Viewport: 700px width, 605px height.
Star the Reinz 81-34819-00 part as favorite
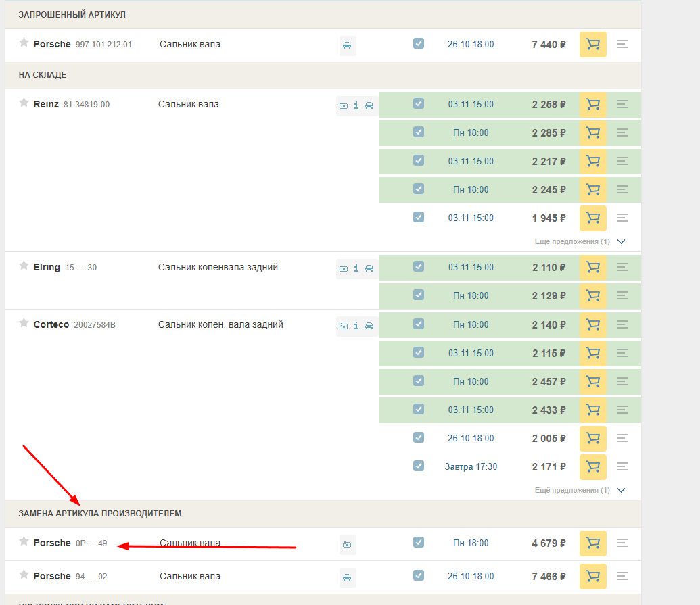(x=24, y=103)
